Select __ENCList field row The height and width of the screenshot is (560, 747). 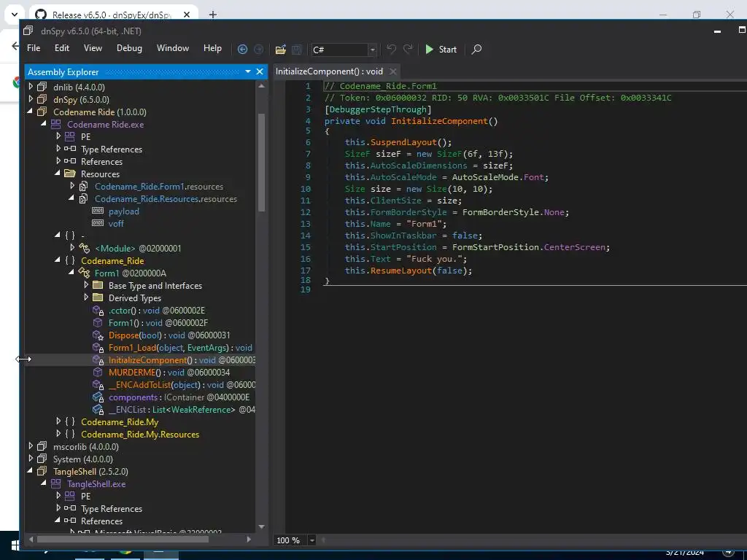point(182,410)
